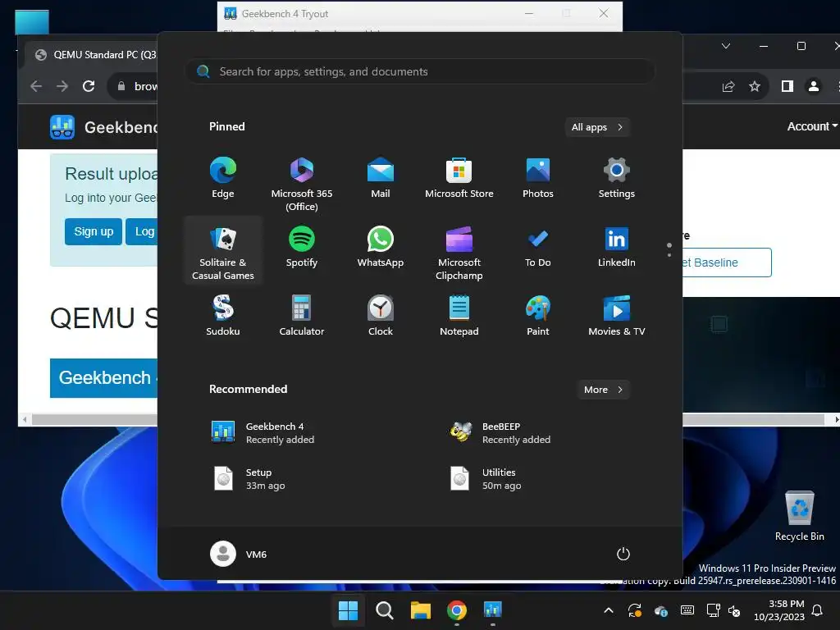Screen dimensions: 840x630
Task: Open taskbar Search magnifier
Action: point(384,609)
